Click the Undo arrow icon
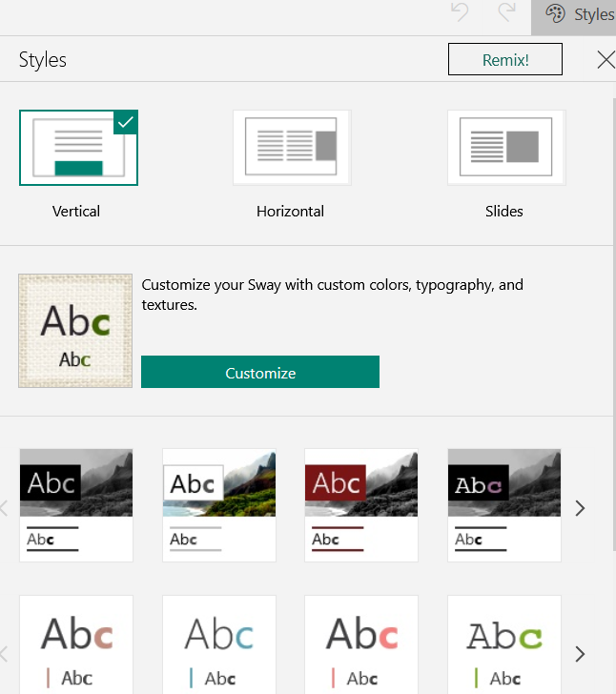The image size is (616, 694). (x=461, y=13)
